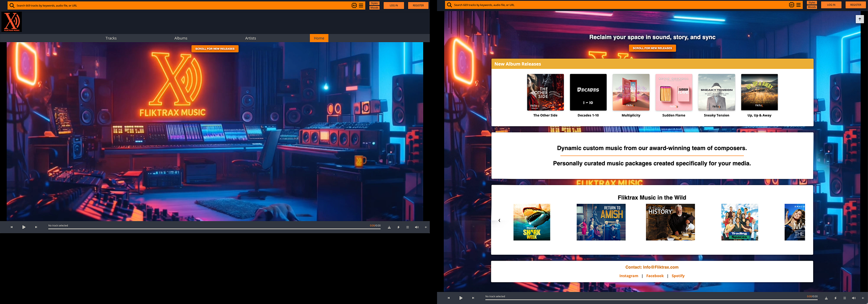This screenshot has width=868, height=304.
Task: Click play button in left window player
Action: 24,227
